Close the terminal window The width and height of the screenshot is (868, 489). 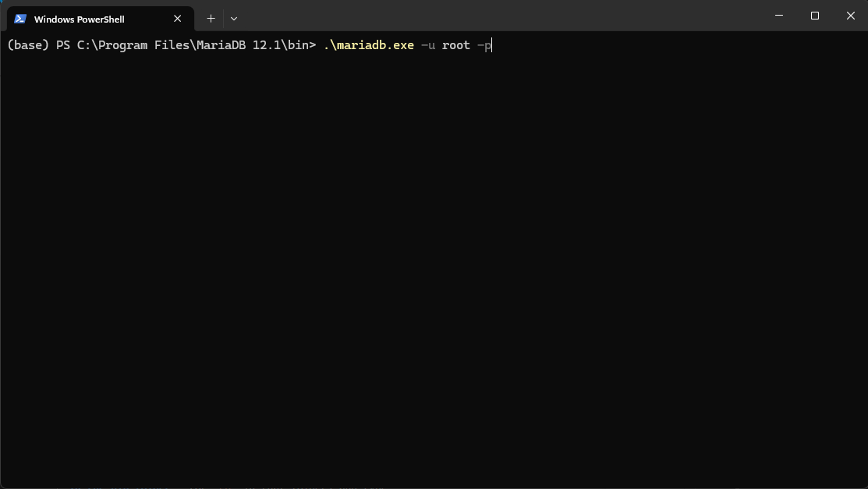point(850,16)
